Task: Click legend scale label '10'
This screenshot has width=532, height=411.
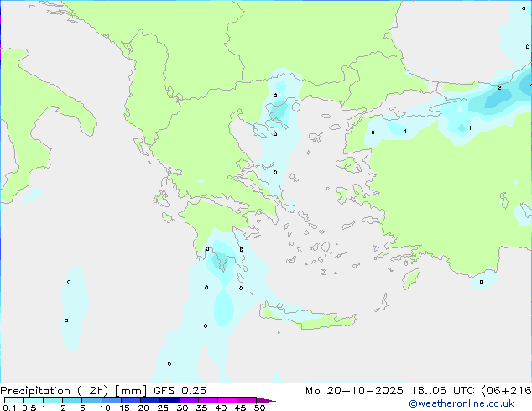Action: (105, 408)
